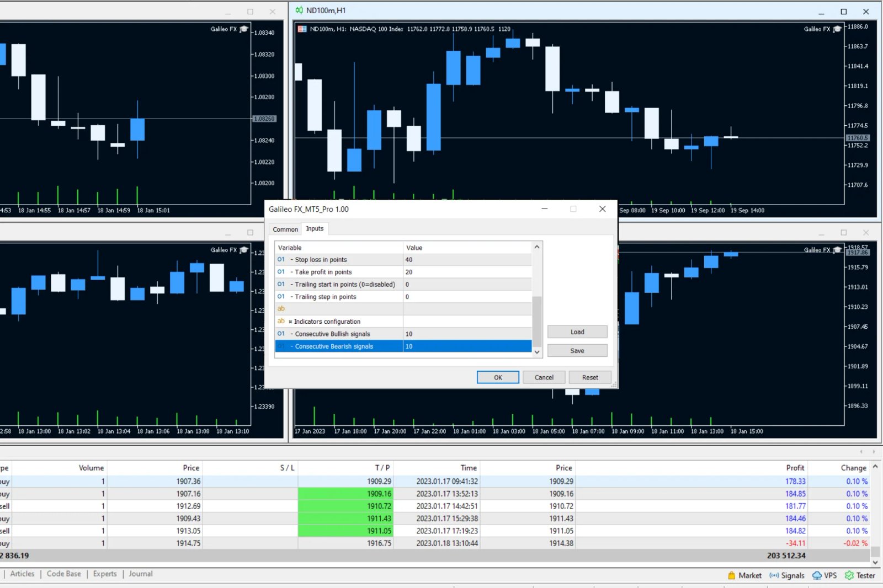Confirm the EA settings by clicking OK
Viewport: 883px width, 588px height.
497,377
